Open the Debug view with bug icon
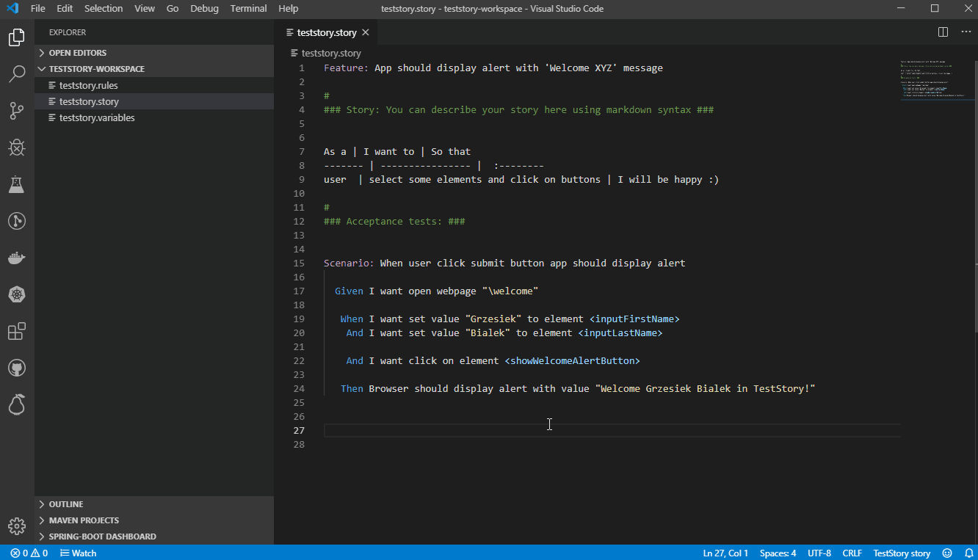The width and height of the screenshot is (978, 560). point(17,148)
